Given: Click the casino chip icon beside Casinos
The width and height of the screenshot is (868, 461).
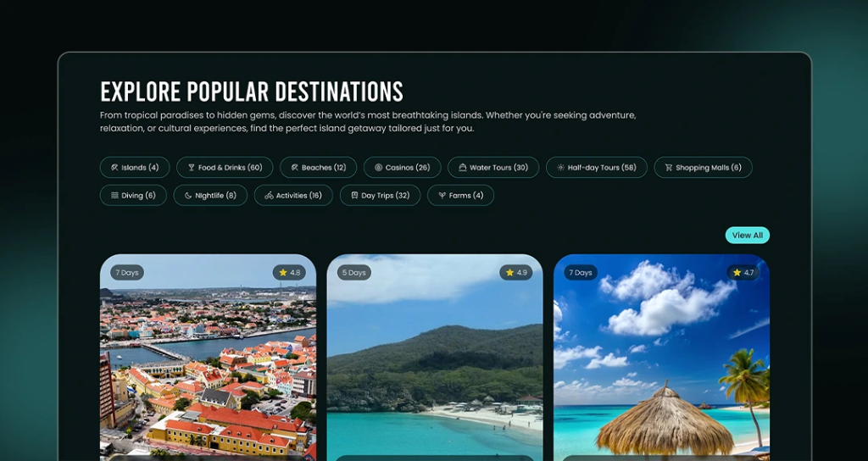Looking at the screenshot, I should coord(379,167).
